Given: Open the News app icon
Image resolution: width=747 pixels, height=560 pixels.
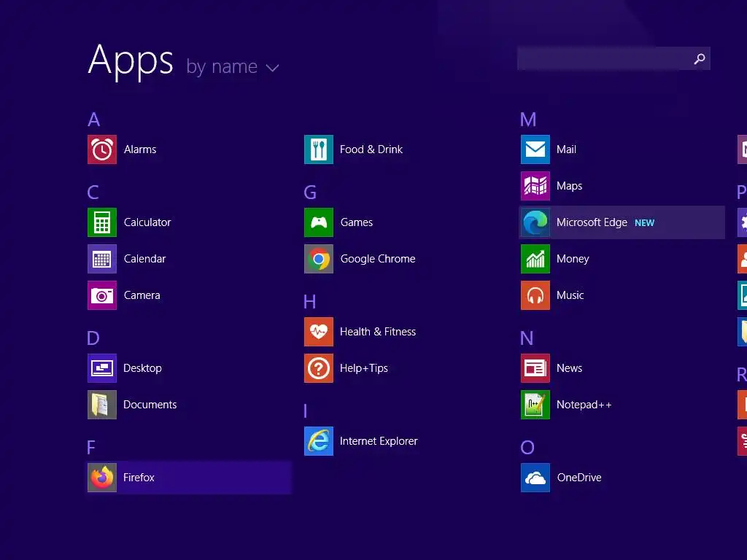Looking at the screenshot, I should [x=535, y=368].
